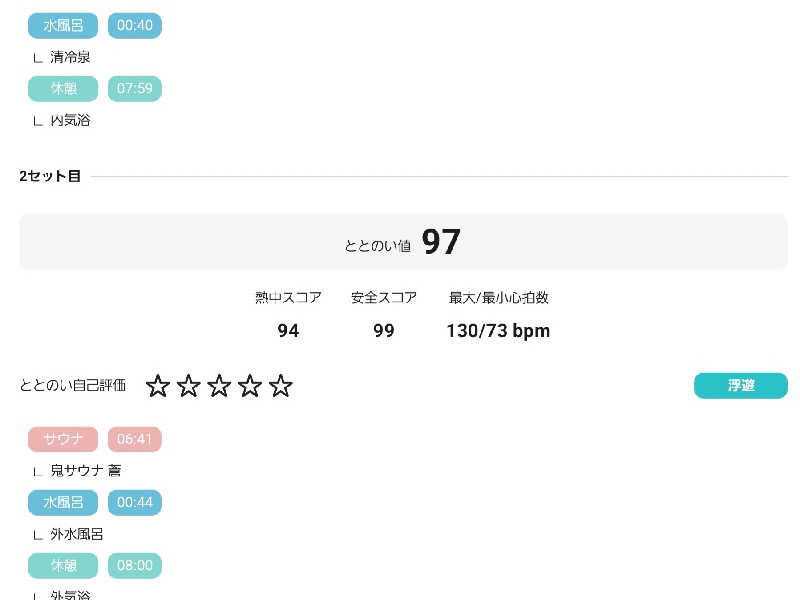
Task: Click the 00:44 time badge
Action: [134, 502]
